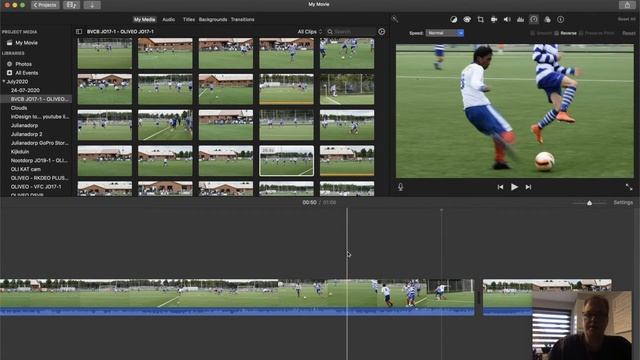Screen dimensions: 640x360
Task: Open noise reduction and equalizer
Action: tap(520, 19)
